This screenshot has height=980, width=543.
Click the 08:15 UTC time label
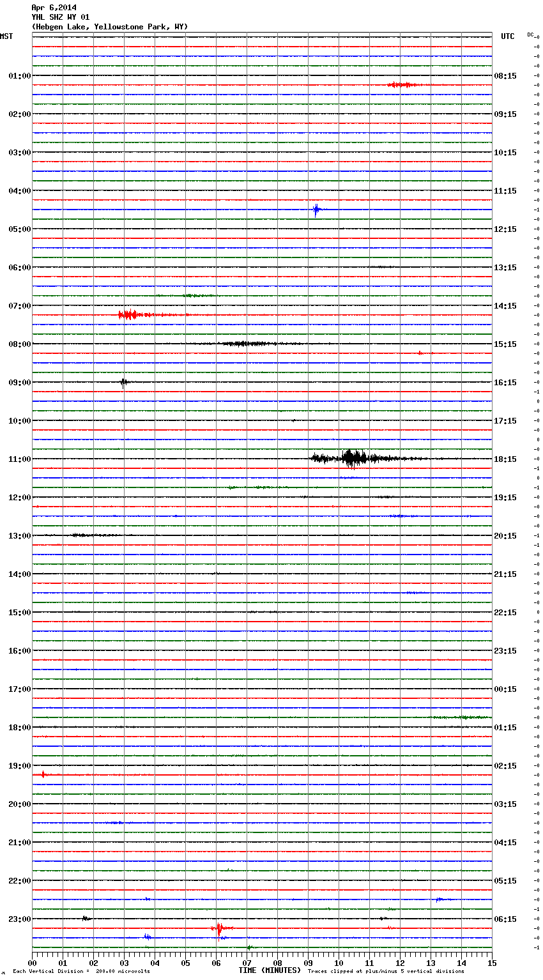[505, 76]
